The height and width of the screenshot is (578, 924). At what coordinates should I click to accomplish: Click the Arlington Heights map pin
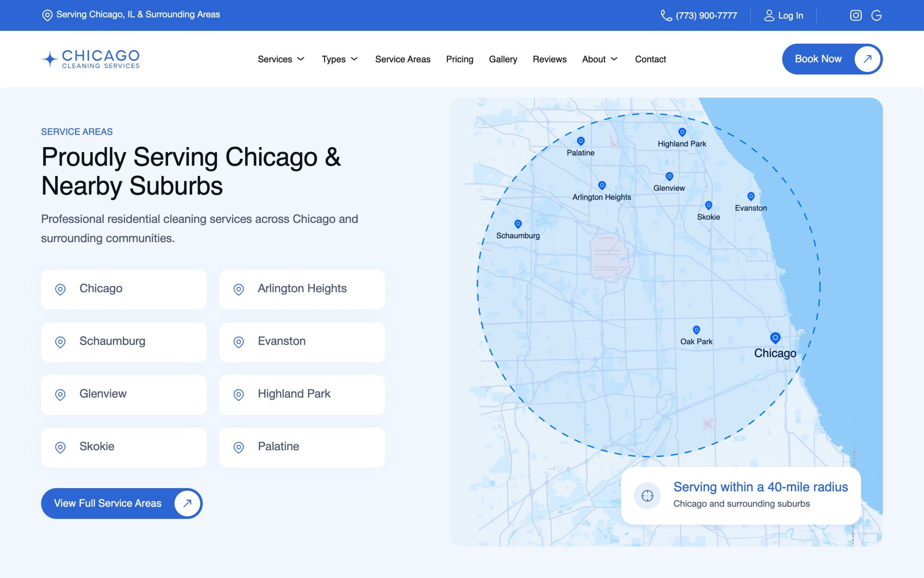602,185
